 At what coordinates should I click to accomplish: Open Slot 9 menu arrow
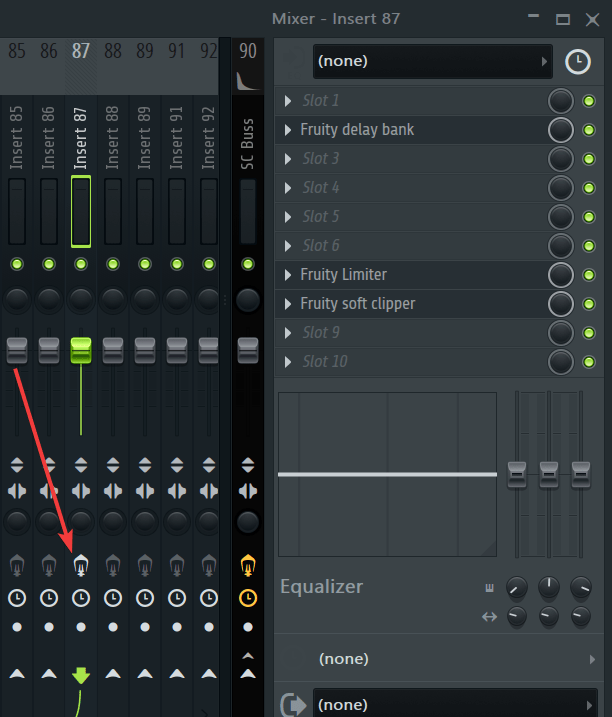coord(288,333)
